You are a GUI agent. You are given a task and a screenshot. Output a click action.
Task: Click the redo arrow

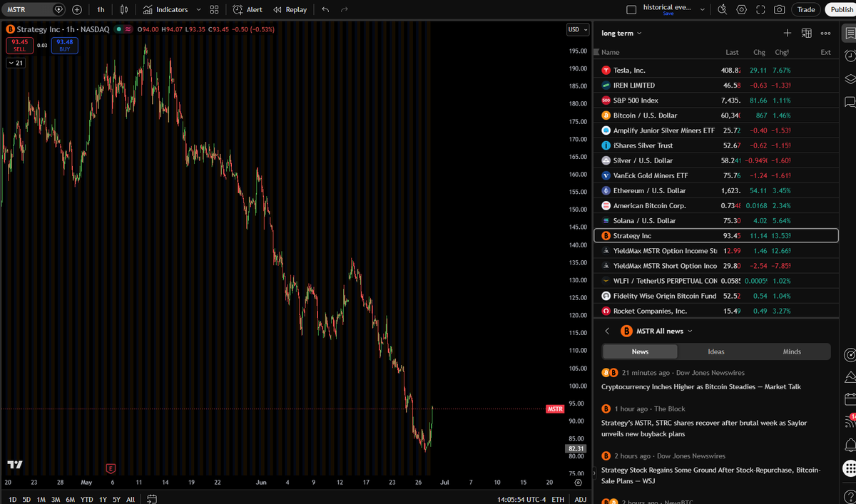(x=345, y=10)
